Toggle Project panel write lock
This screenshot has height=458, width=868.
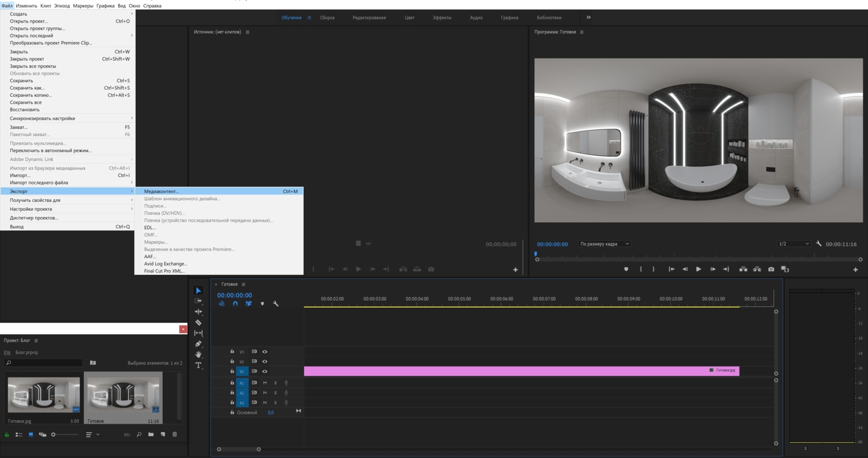tap(7, 434)
